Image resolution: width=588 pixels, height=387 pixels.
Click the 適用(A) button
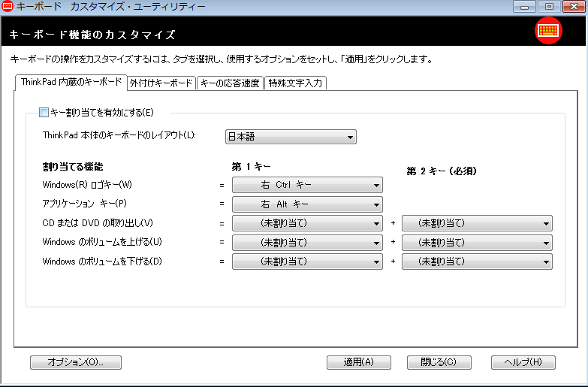coord(359,362)
